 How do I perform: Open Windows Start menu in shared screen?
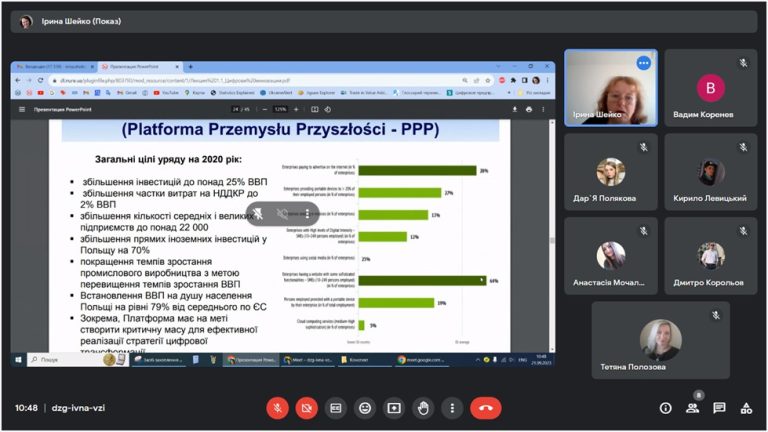pyautogui.click(x=18, y=360)
